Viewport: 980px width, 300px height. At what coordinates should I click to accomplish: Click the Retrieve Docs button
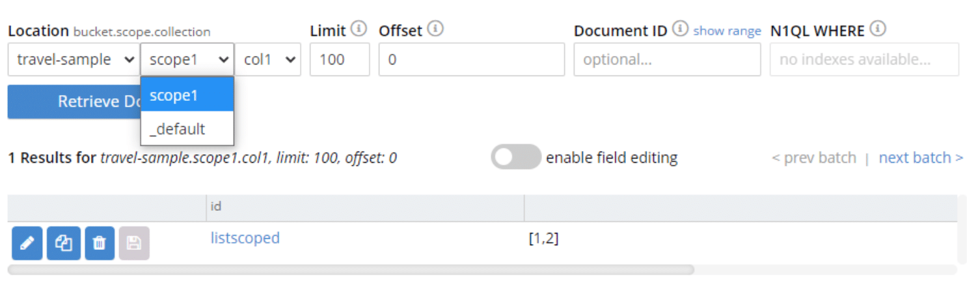pyautogui.click(x=74, y=102)
